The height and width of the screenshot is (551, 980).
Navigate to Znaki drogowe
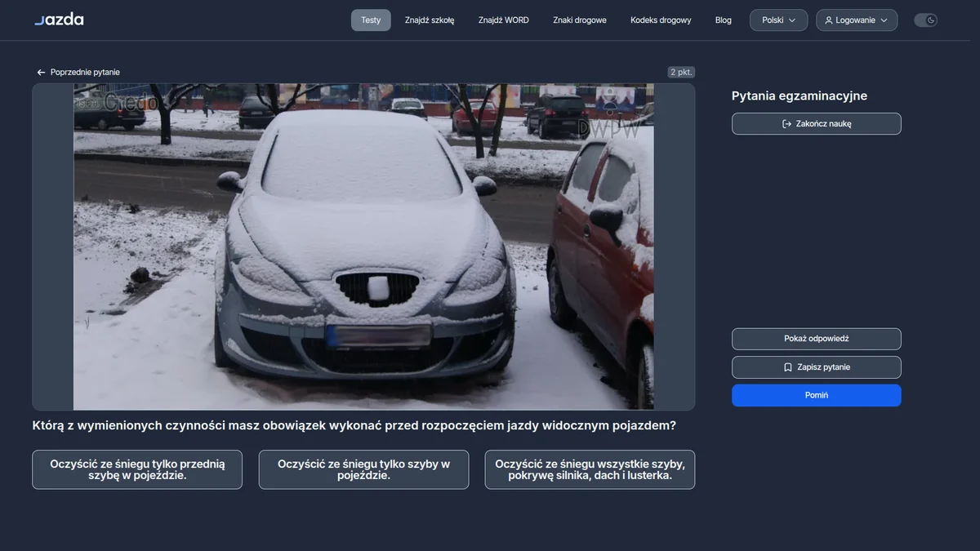coord(580,20)
